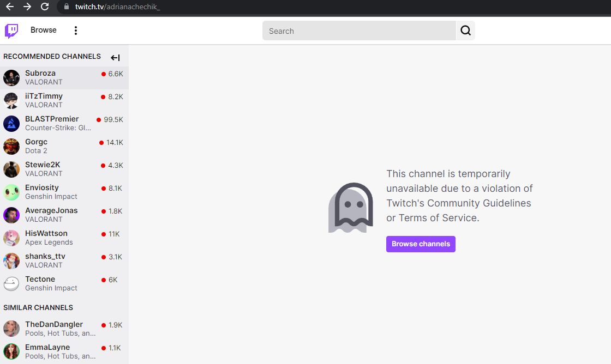Click Enviosity's green channel avatar
611x364 pixels.
pyautogui.click(x=11, y=192)
